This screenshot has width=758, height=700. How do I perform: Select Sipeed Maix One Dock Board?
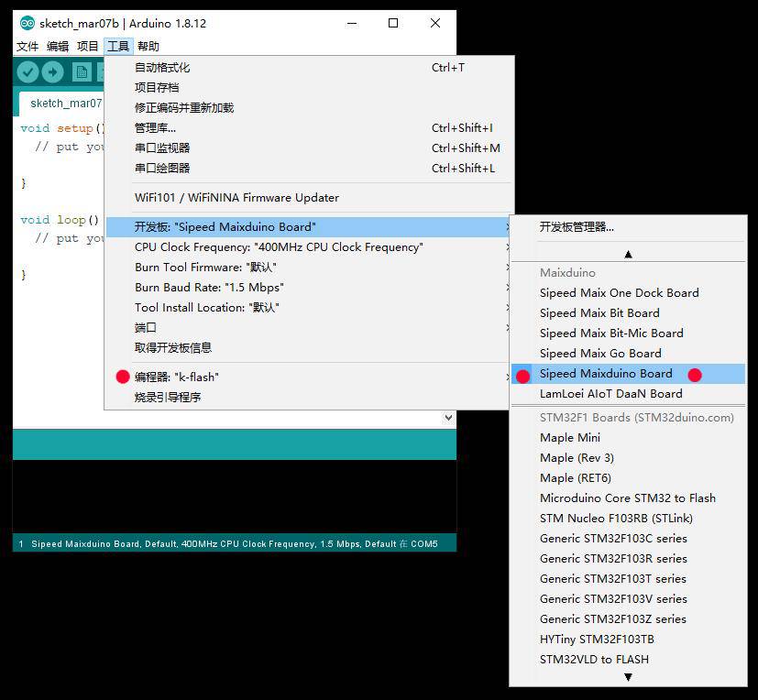628,293
